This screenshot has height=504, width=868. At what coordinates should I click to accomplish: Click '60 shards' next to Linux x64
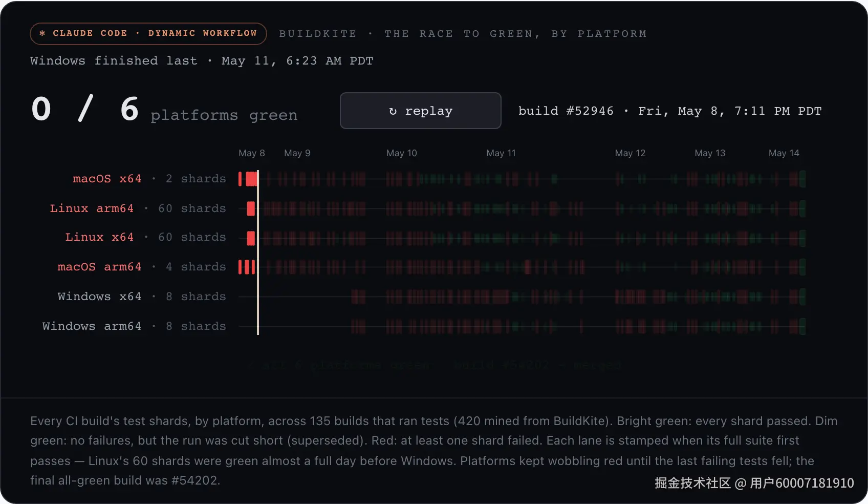192,237
